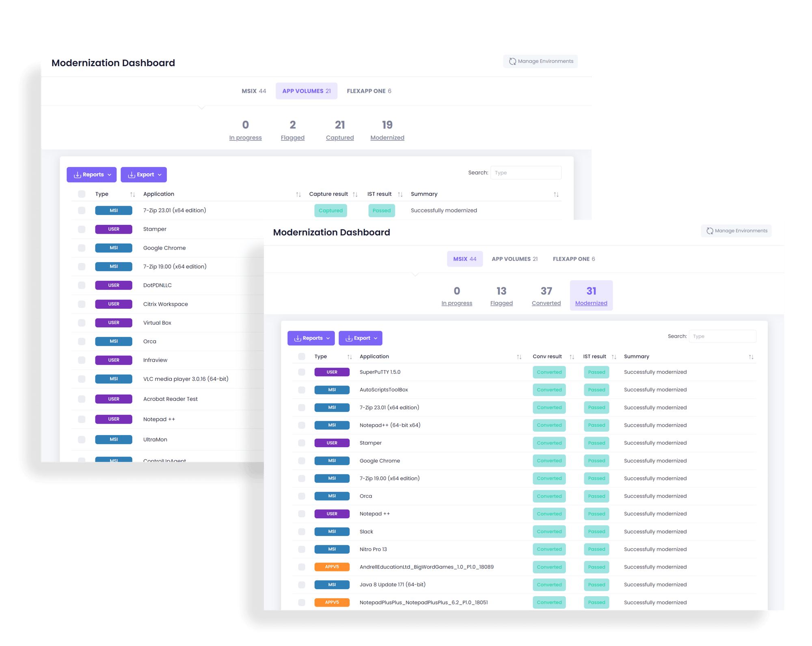Open FLEXAPP ONE 6 tab in front window
The width and height of the screenshot is (812, 646).
click(x=574, y=259)
